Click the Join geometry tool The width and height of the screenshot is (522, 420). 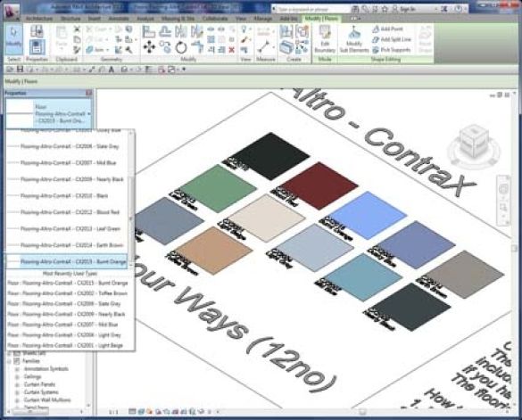point(96,50)
